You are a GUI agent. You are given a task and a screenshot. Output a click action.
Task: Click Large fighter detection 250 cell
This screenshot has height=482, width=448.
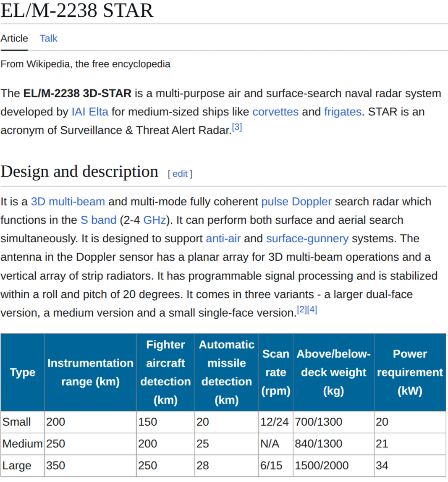165,466
